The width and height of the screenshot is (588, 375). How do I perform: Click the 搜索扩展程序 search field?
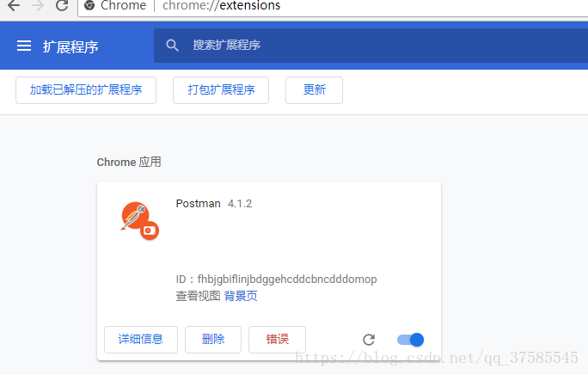coord(371,46)
